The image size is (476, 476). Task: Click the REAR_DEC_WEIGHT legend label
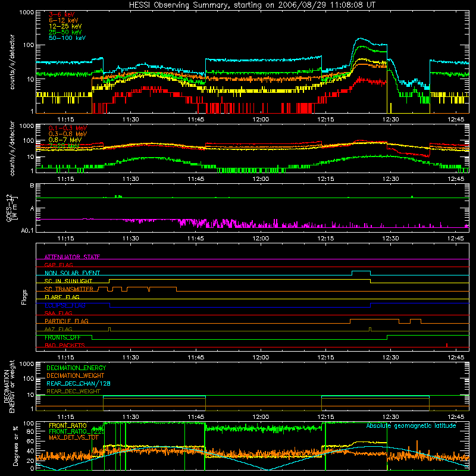(73, 392)
